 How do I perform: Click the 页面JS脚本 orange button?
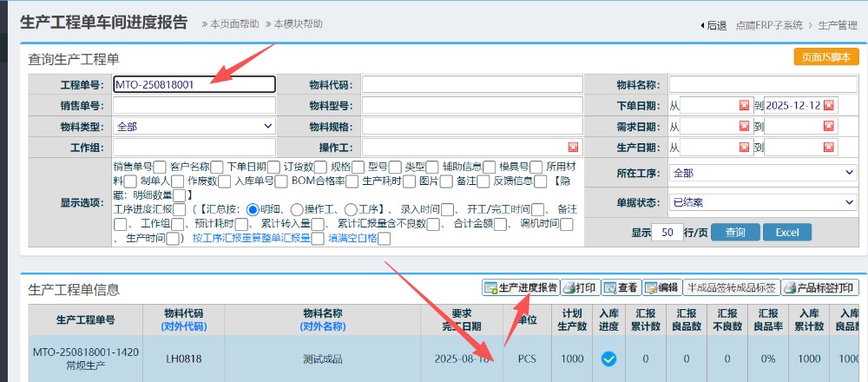(825, 57)
